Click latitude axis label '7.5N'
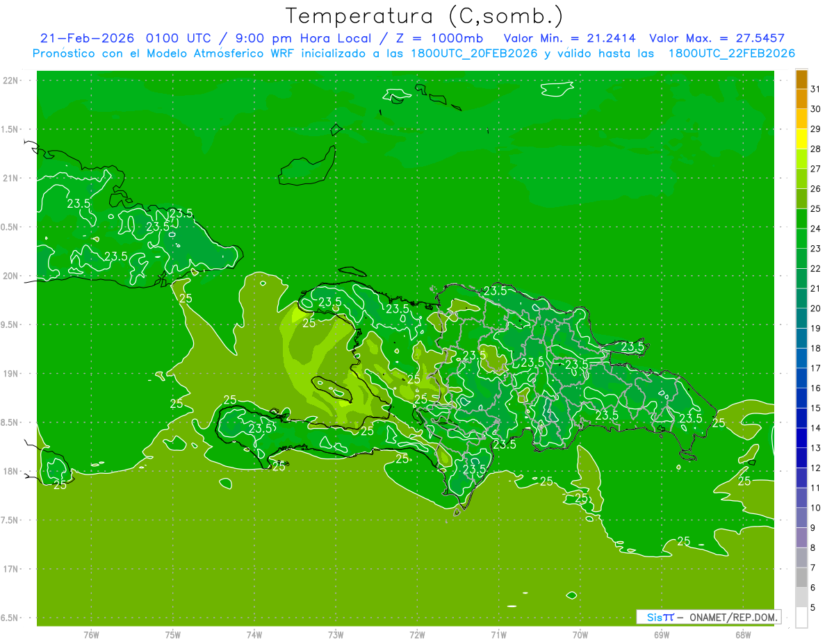The width and height of the screenshot is (834, 644). [10, 520]
